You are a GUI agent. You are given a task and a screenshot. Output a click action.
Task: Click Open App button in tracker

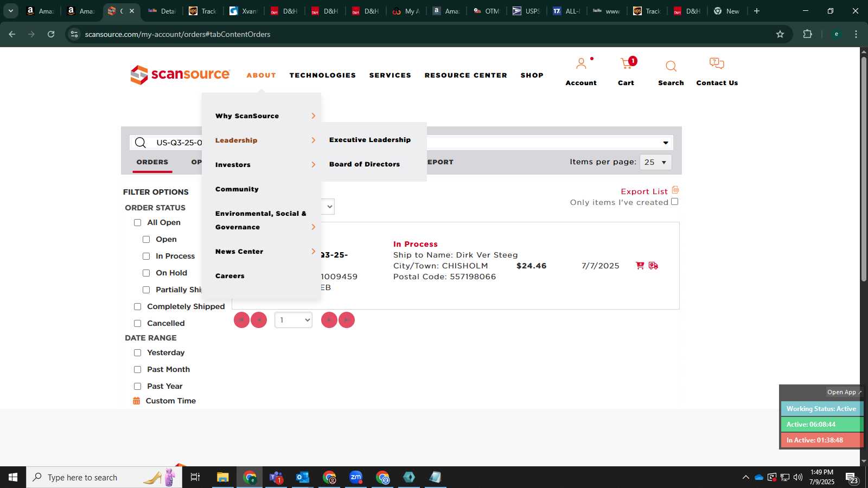[844, 392]
